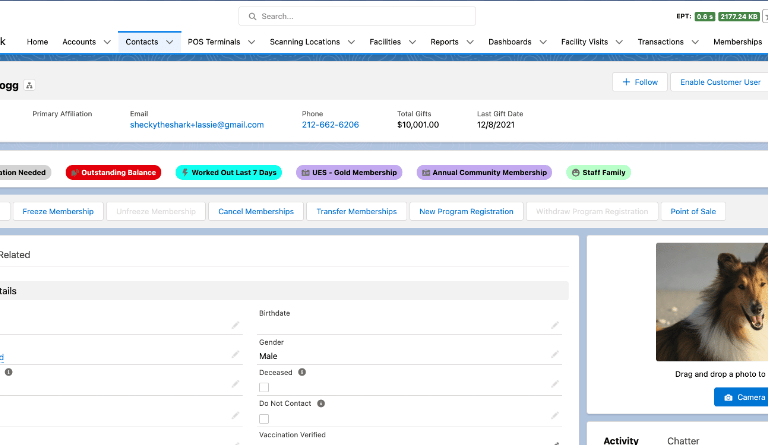Open the Facility Visits tab
Screen dimensions: 768x446
[584, 42]
